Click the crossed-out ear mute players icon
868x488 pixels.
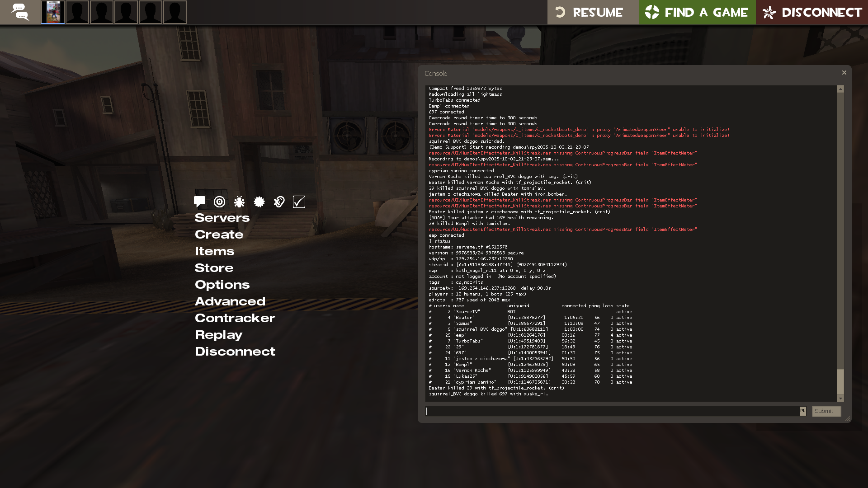(279, 202)
